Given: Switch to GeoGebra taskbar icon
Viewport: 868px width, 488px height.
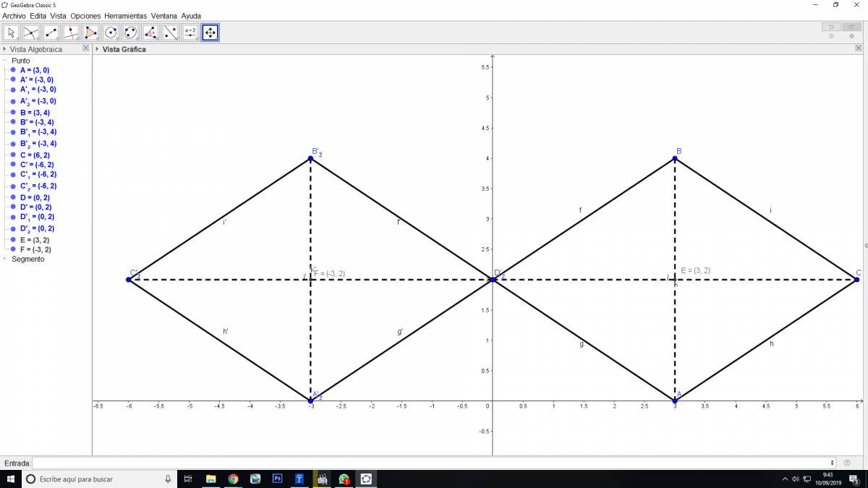Looking at the screenshot, I should (x=367, y=479).
